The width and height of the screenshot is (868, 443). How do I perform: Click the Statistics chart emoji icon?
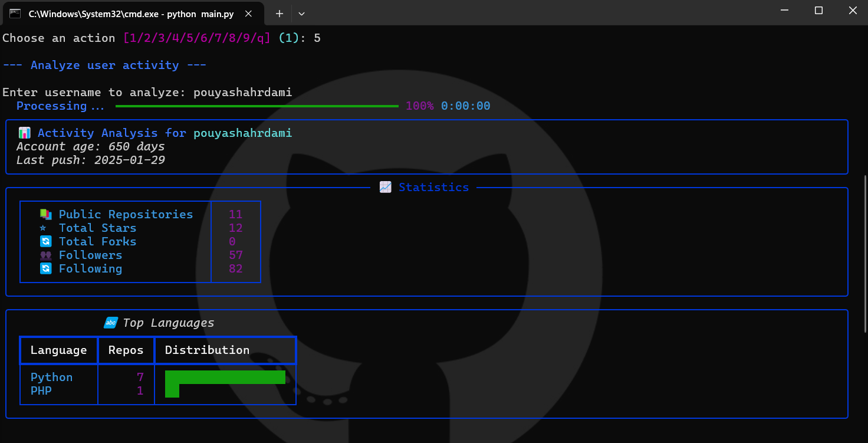[x=385, y=187]
